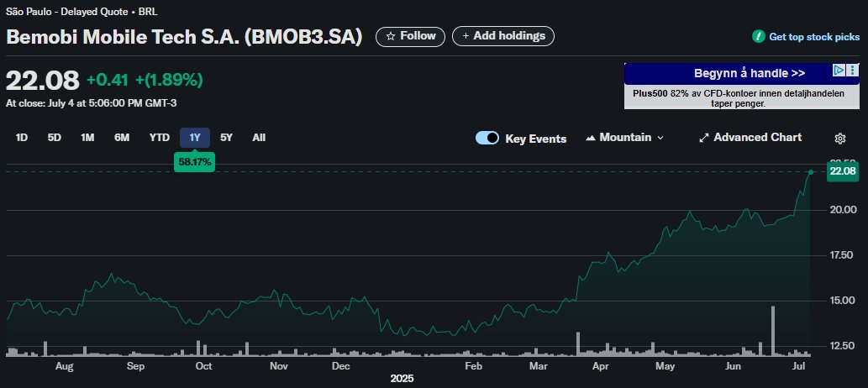Choose the YTD range
868x388 pixels.
click(160, 137)
